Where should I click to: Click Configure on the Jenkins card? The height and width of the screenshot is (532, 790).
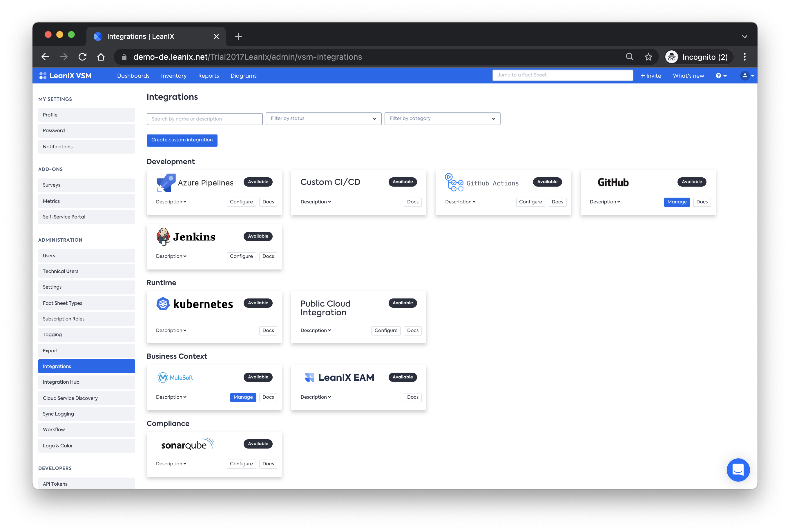click(x=241, y=256)
